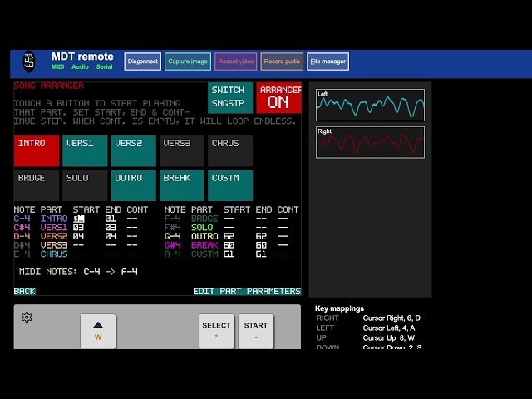This screenshot has height=399, width=532.
Task: Click the C#4 VERS1 note label
Action: (22, 228)
